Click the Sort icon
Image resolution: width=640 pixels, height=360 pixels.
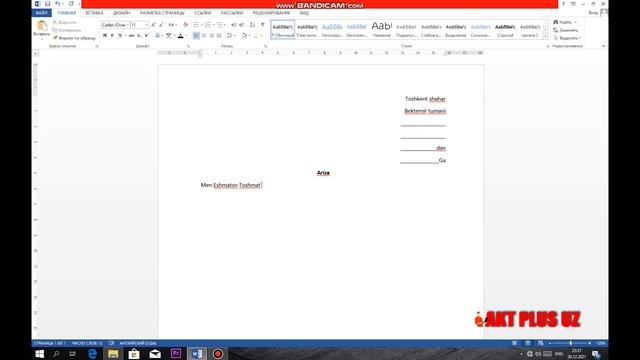[252, 25]
